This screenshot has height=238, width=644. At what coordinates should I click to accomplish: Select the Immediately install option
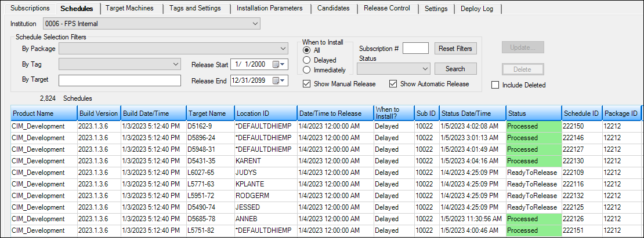tap(307, 70)
